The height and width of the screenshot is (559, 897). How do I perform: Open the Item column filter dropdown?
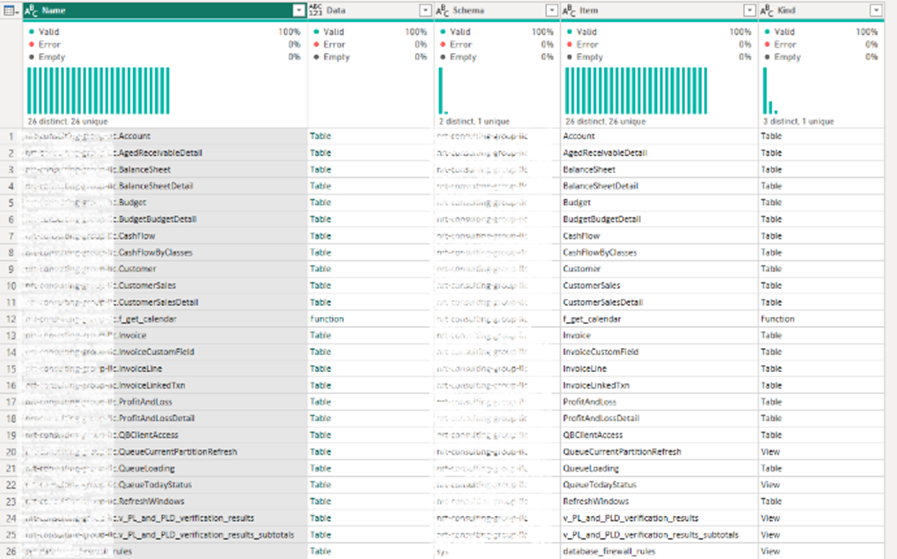tap(749, 10)
